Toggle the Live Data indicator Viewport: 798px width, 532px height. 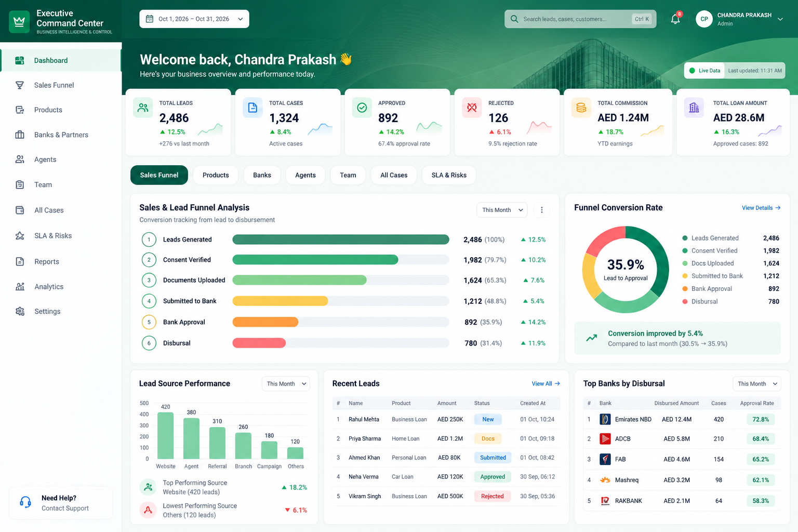click(704, 71)
